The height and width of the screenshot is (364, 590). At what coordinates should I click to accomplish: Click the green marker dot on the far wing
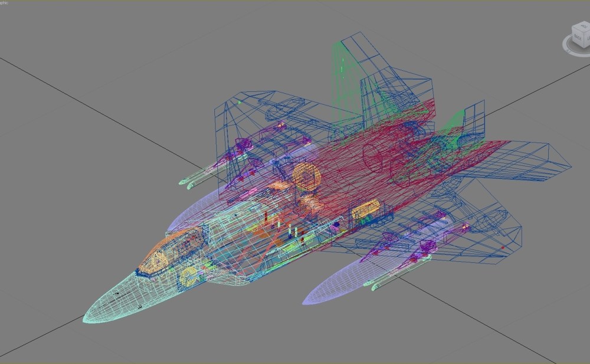tap(240, 102)
